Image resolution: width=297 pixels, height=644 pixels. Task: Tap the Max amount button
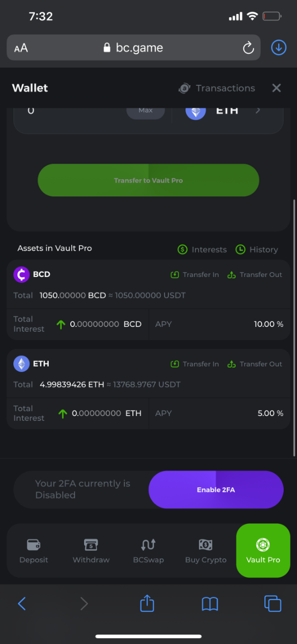point(145,111)
